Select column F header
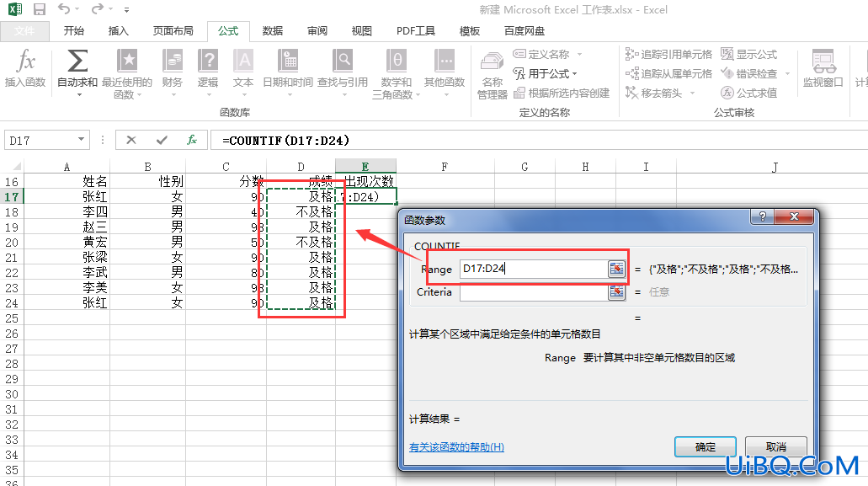This screenshot has height=486, width=868. click(445, 166)
